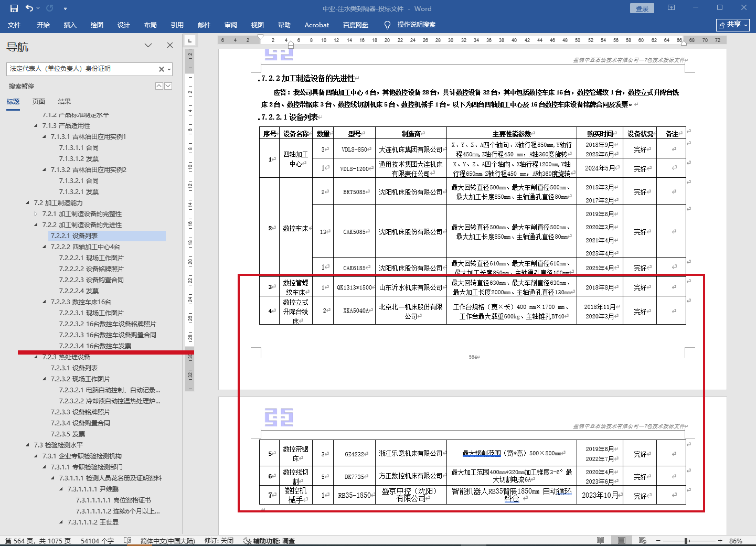Click the Save icon in title bar
This screenshot has height=546, width=756.
pos(14,8)
